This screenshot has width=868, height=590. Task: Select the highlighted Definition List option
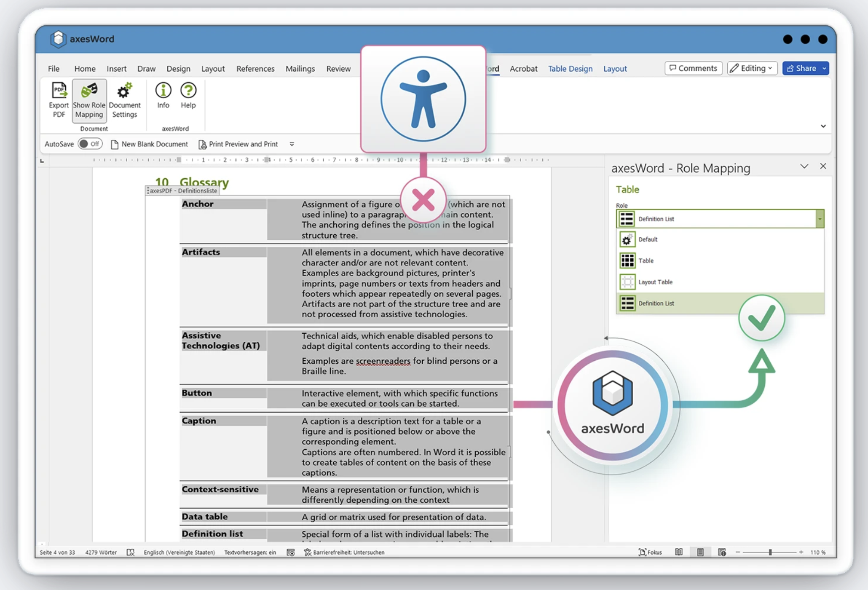720,303
